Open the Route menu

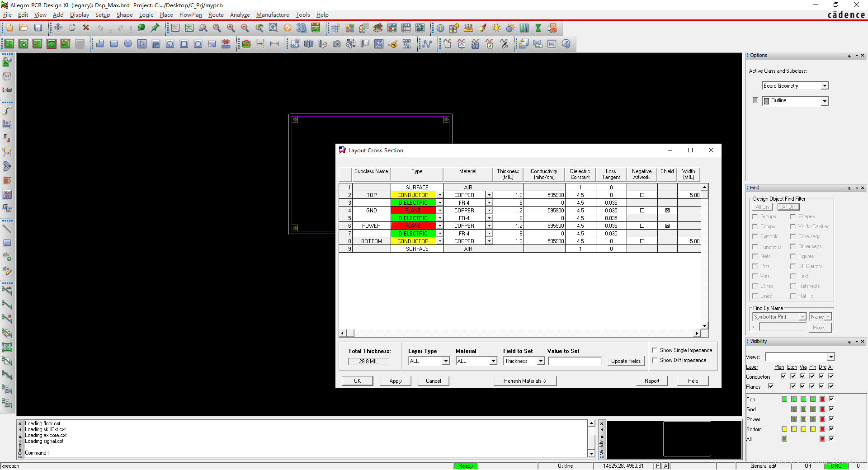click(x=216, y=15)
